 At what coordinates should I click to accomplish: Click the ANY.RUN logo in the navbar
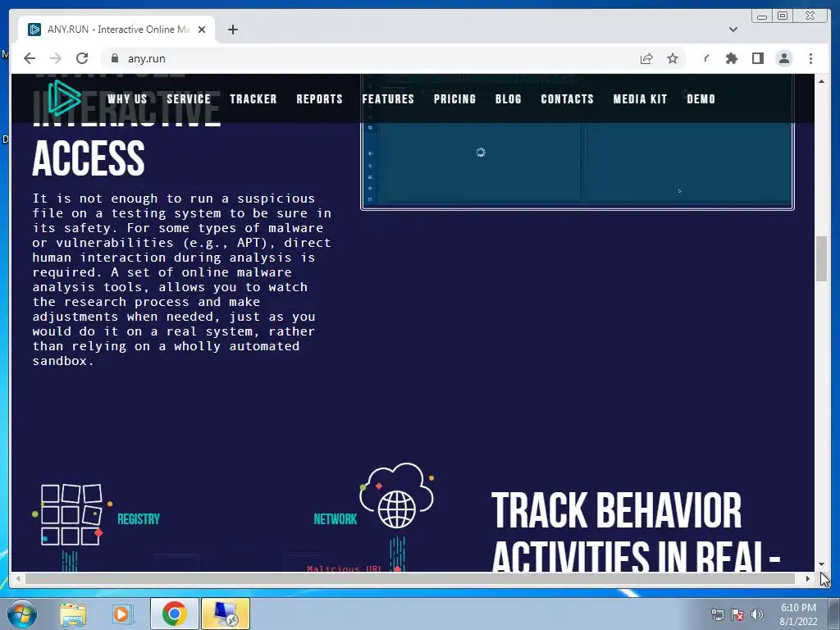click(64, 98)
